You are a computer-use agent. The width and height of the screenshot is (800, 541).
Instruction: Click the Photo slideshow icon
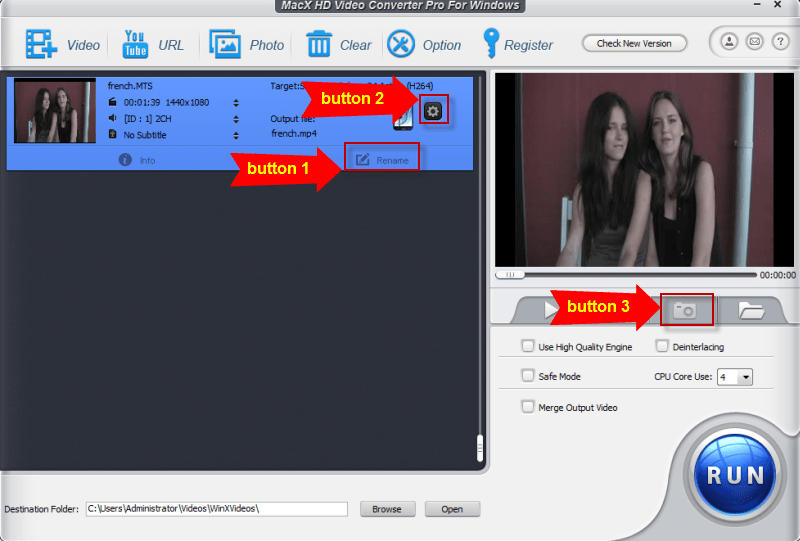pos(225,44)
